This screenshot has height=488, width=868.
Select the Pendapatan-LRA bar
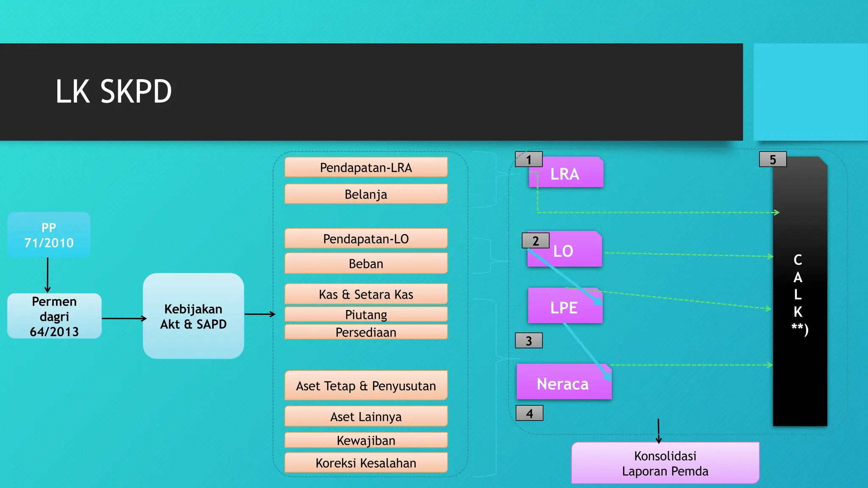[366, 167]
